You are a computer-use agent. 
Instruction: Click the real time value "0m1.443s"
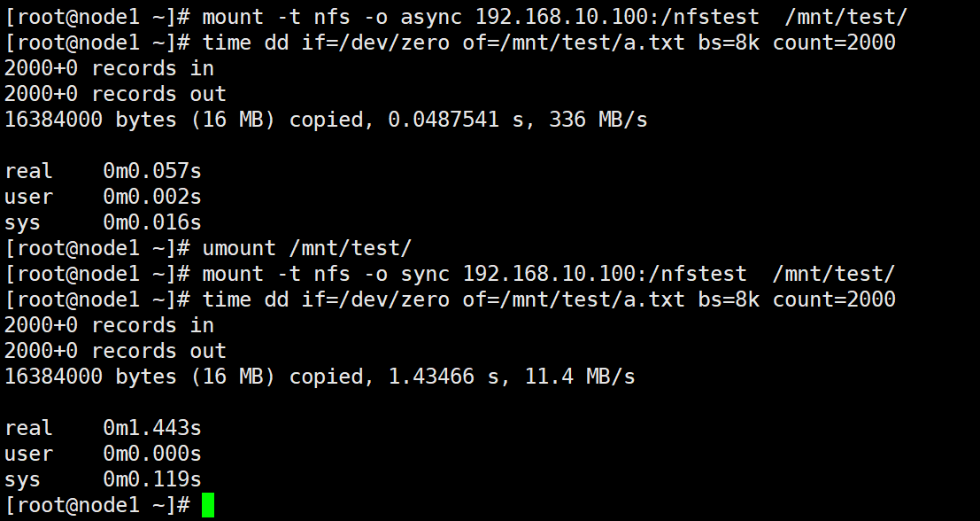pyautogui.click(x=152, y=428)
